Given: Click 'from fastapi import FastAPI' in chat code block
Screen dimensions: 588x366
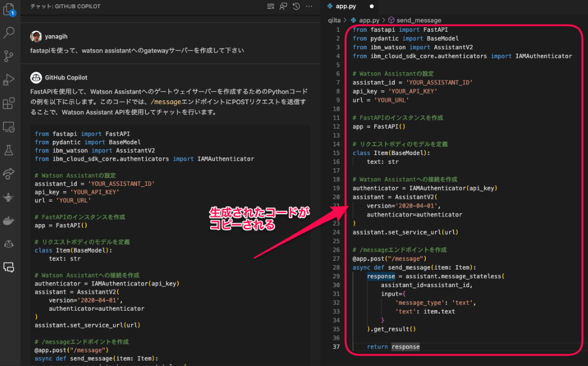Looking at the screenshot, I should [82, 134].
